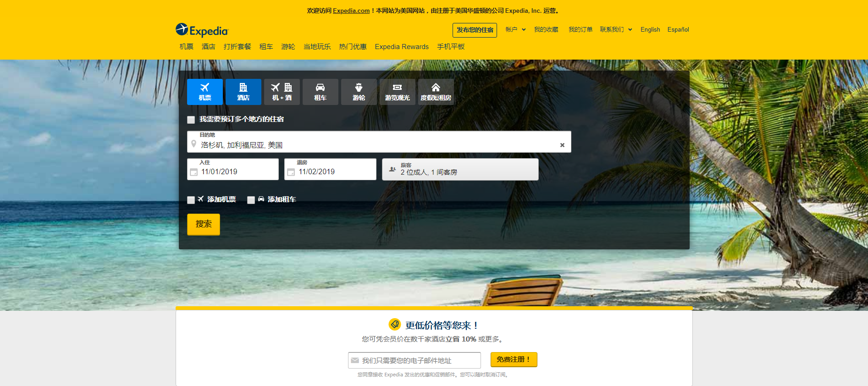The width and height of the screenshot is (868, 386).
Task: Click the check-out calendar icon
Action: 291,172
